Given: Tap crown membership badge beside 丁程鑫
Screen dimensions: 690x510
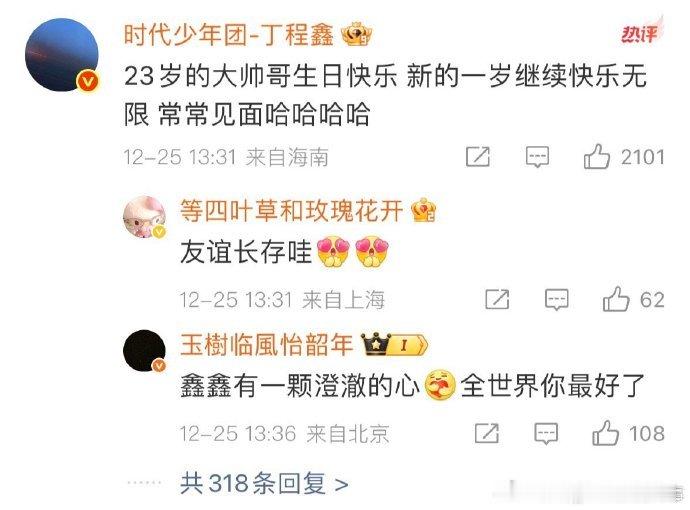Looking at the screenshot, I should (x=357, y=34).
